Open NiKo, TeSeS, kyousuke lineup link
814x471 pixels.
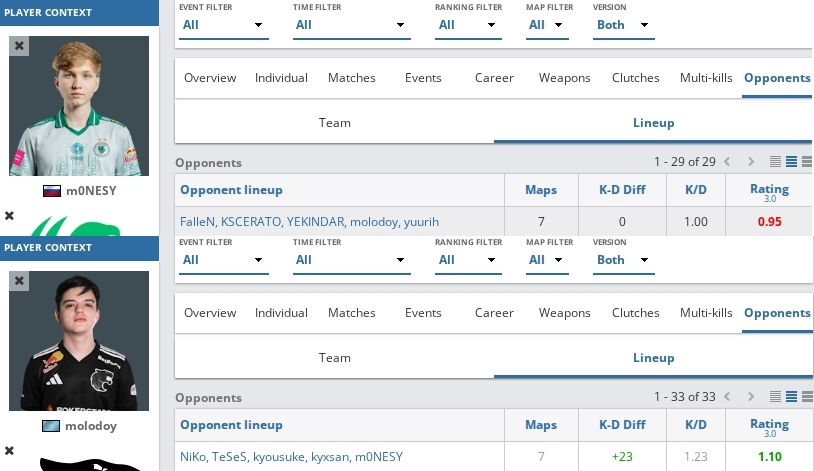coord(291,457)
